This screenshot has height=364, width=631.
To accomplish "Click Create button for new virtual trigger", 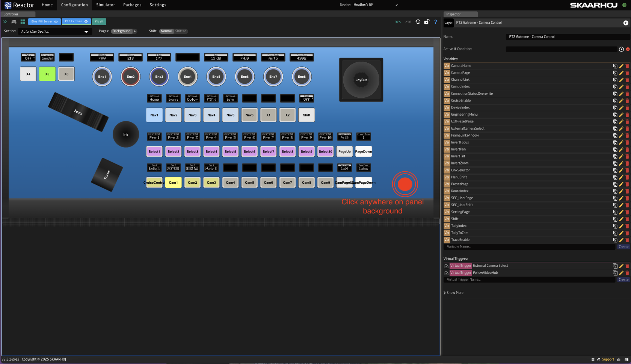I will (623, 279).
